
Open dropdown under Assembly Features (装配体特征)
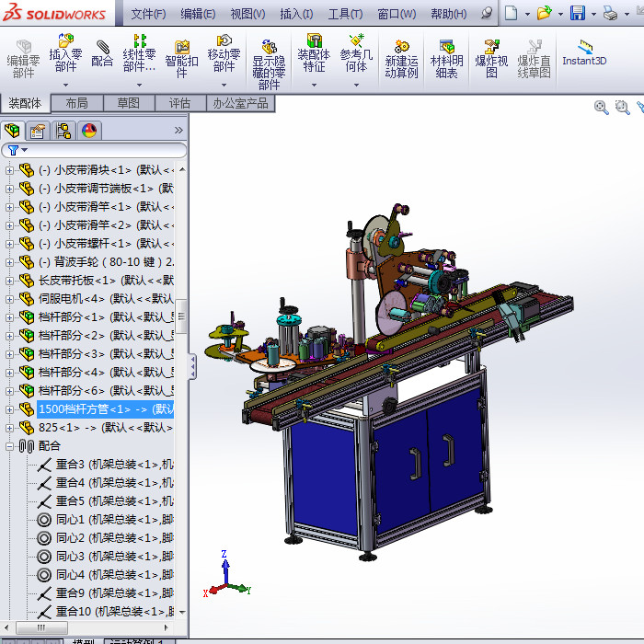(314, 85)
